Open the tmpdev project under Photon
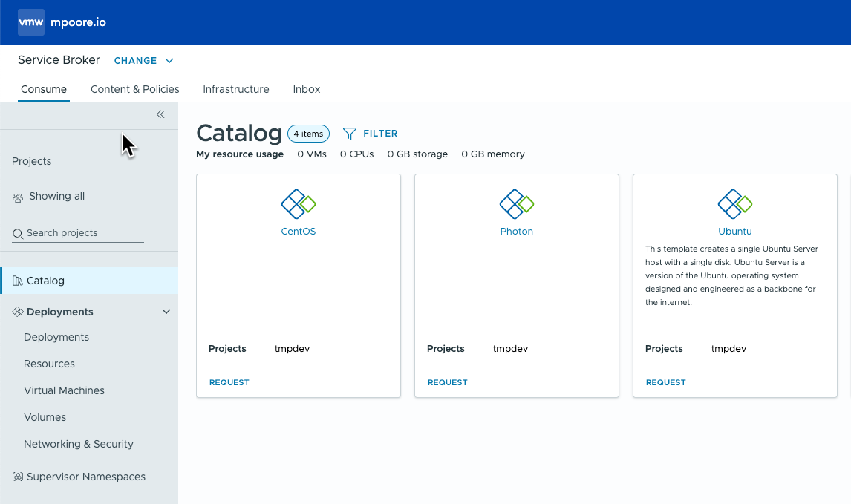This screenshot has height=504, width=851. [x=510, y=348]
